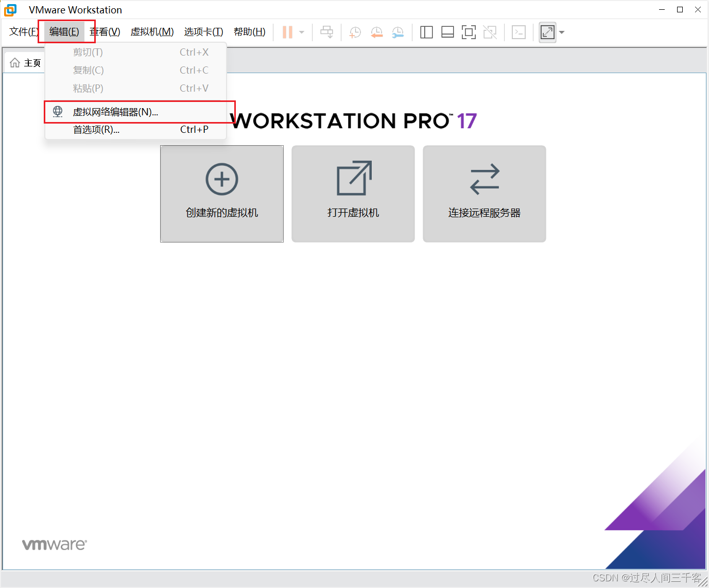This screenshot has height=588, width=709.
Task: Toggle the library sidebar panel icon
Action: click(426, 32)
